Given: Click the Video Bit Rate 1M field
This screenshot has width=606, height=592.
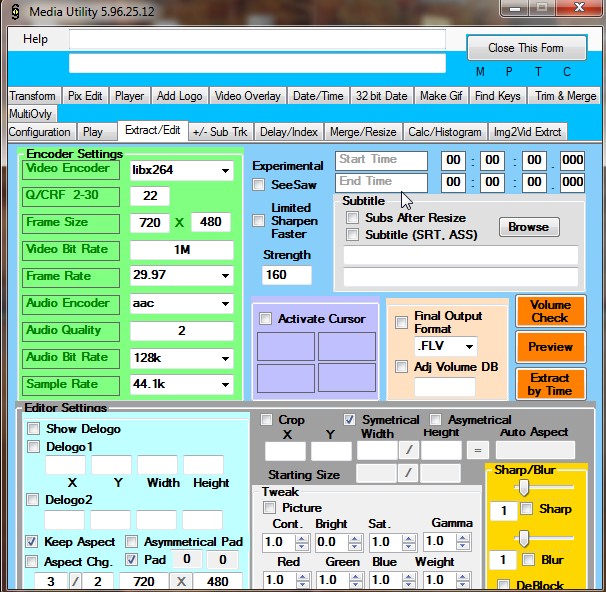Looking at the screenshot, I should click(182, 250).
